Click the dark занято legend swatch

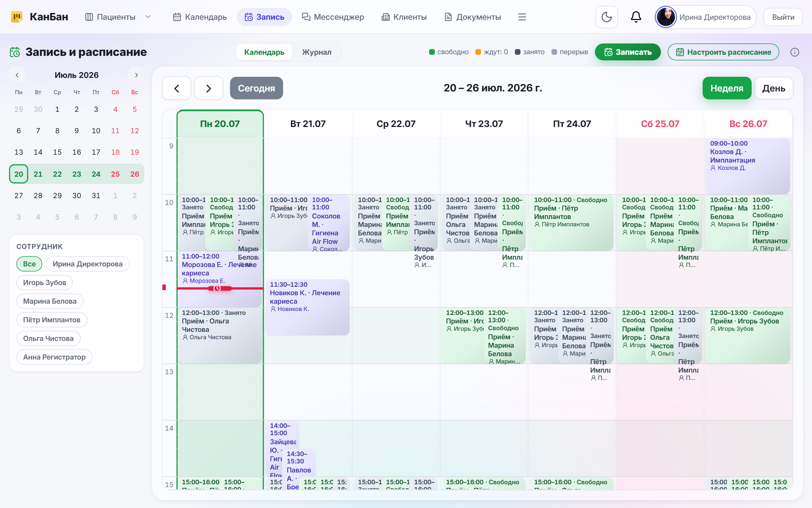(x=517, y=52)
